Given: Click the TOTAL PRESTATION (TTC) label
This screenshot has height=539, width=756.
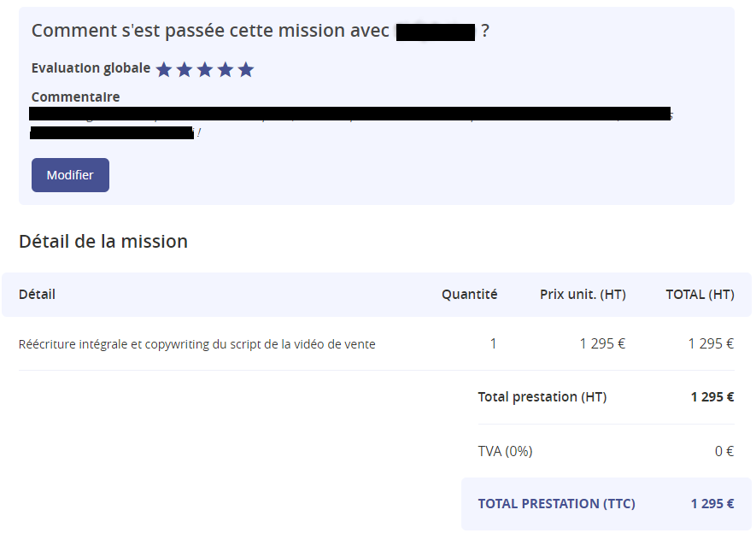Looking at the screenshot, I should (556, 504).
